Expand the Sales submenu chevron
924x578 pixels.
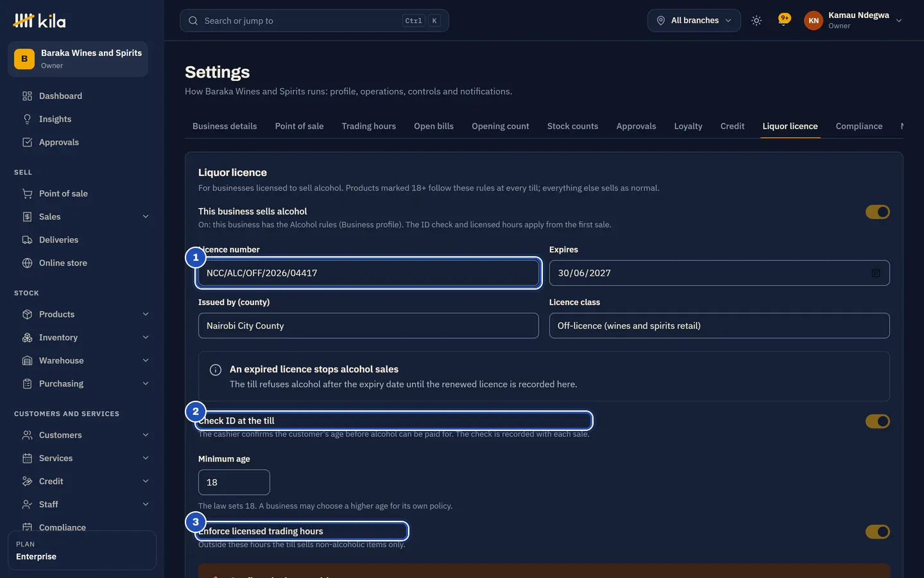pos(146,216)
